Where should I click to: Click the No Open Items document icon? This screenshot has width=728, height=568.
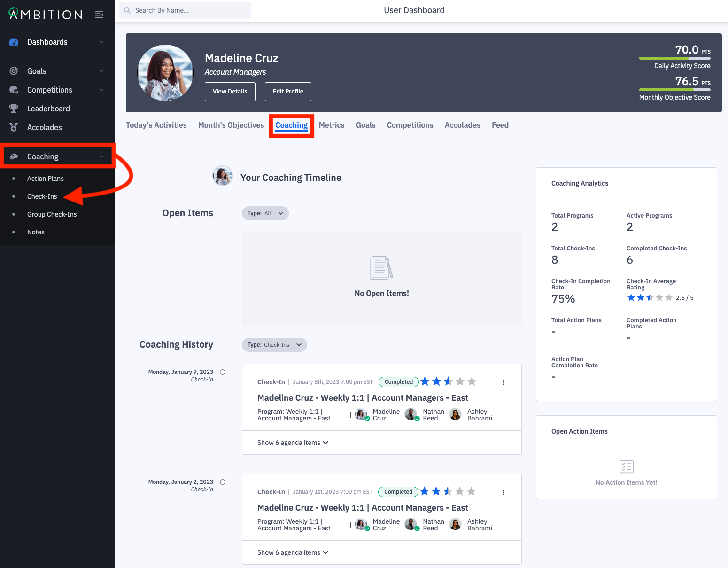pos(381,267)
